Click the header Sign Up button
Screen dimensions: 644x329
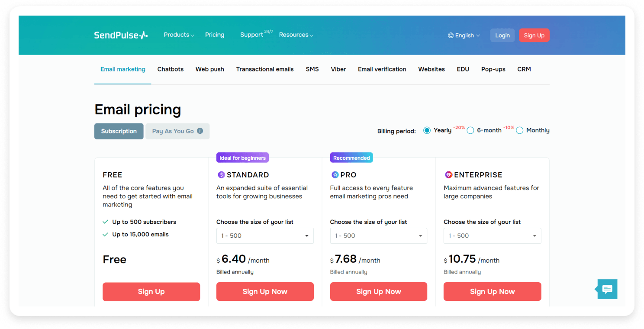click(x=534, y=35)
